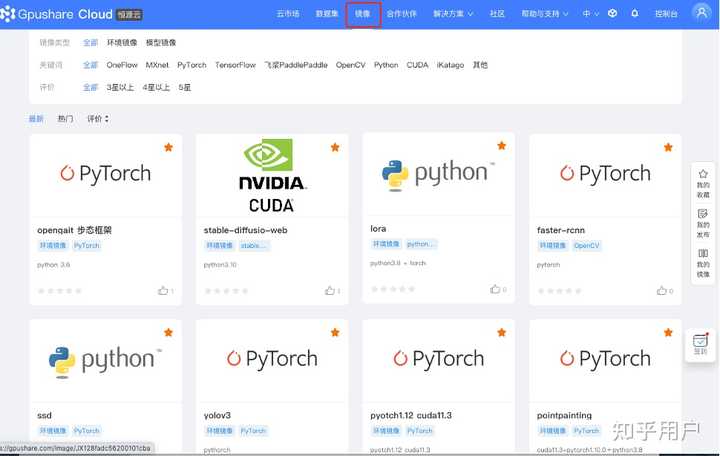
Task: Like the opengait image with thumbs-up
Action: coord(163,291)
